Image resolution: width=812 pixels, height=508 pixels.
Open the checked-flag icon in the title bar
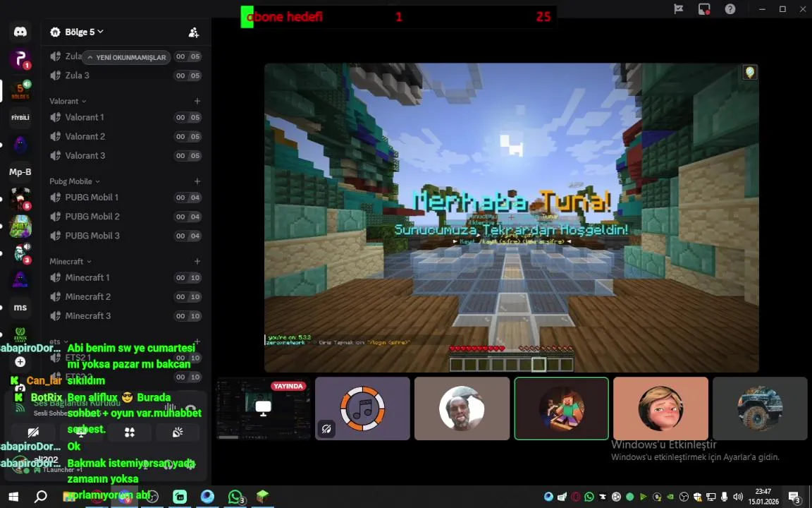pyautogui.click(x=678, y=8)
